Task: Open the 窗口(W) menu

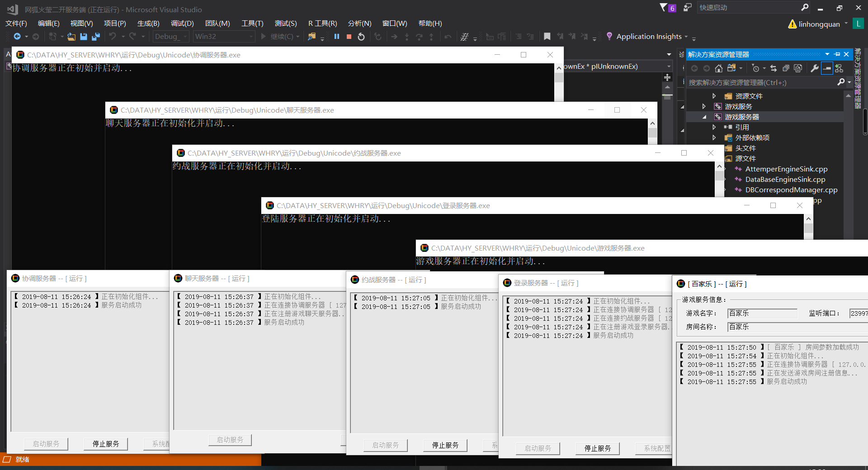Action: [x=395, y=24]
